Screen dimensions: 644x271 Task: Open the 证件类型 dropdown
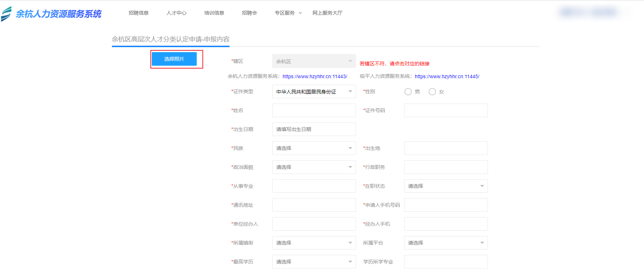pyautogui.click(x=314, y=92)
